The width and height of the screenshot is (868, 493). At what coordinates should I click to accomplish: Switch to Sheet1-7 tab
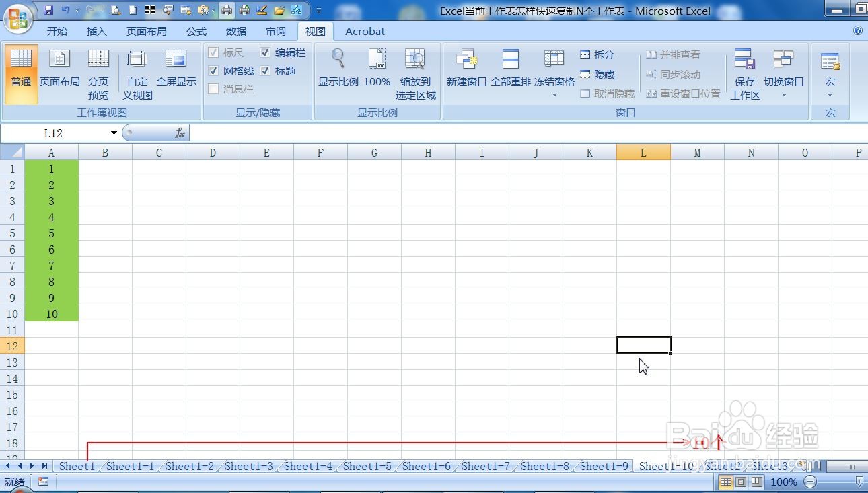pos(486,466)
